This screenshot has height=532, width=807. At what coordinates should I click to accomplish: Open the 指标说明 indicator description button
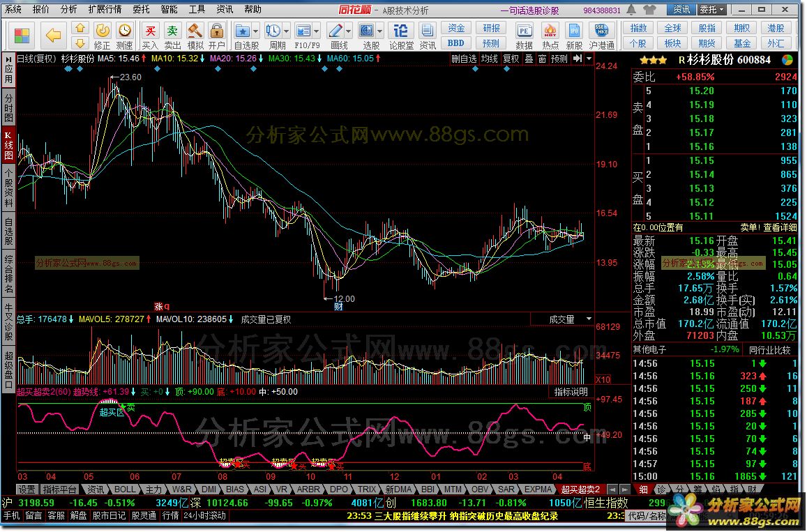tap(571, 392)
